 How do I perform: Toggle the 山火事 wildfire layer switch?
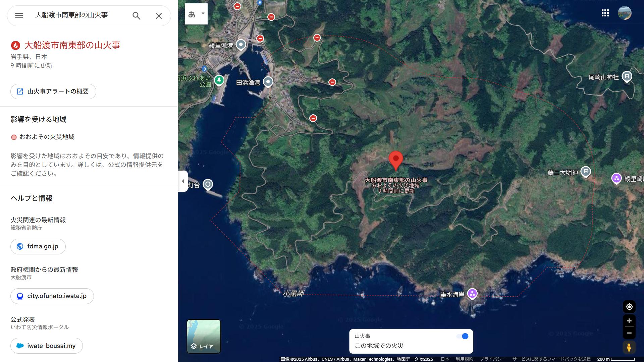coord(463,336)
